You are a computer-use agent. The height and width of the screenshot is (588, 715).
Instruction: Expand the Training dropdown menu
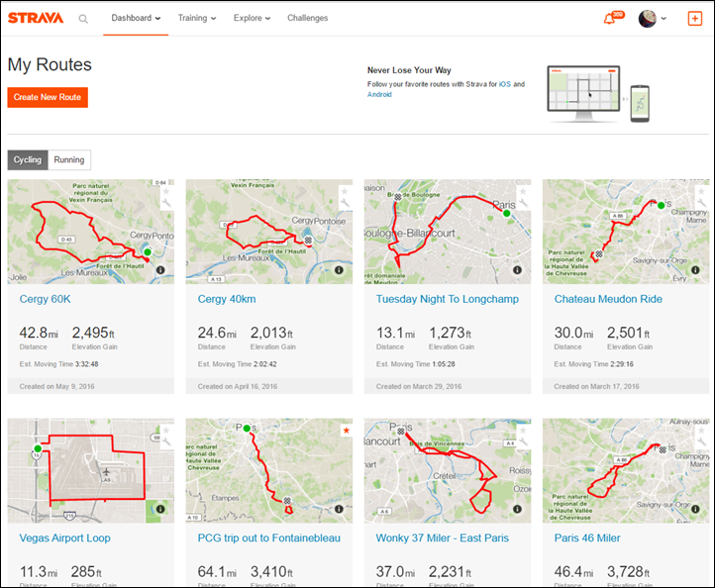pyautogui.click(x=197, y=18)
